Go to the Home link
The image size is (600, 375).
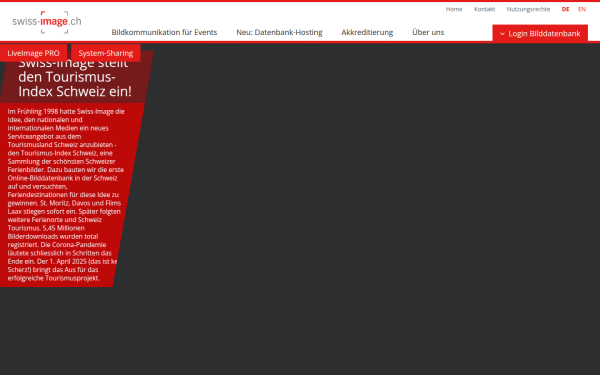[x=454, y=9]
